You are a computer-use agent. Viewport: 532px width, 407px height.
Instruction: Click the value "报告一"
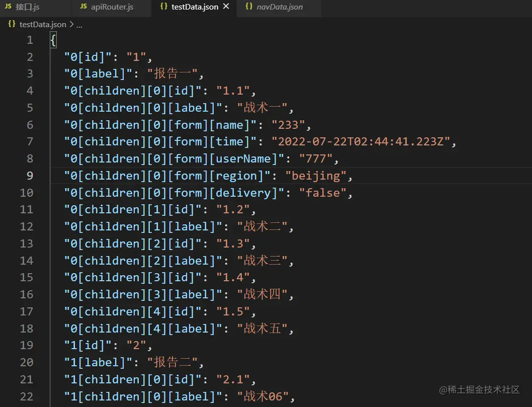tap(172, 73)
